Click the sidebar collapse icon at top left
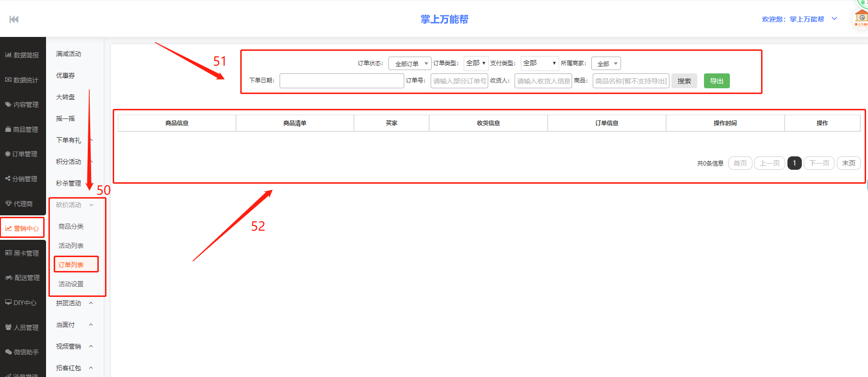This screenshot has height=377, width=868. click(14, 19)
